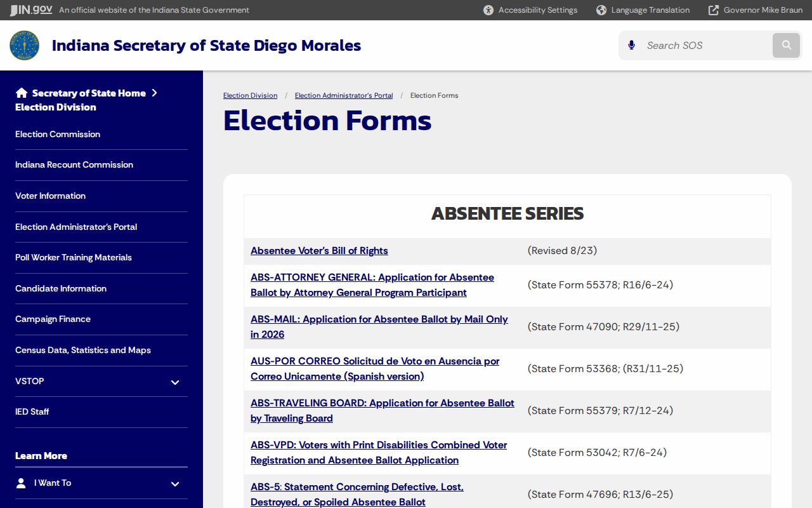Click the Indiana state seal logo
The image size is (812, 508).
pos(25,46)
